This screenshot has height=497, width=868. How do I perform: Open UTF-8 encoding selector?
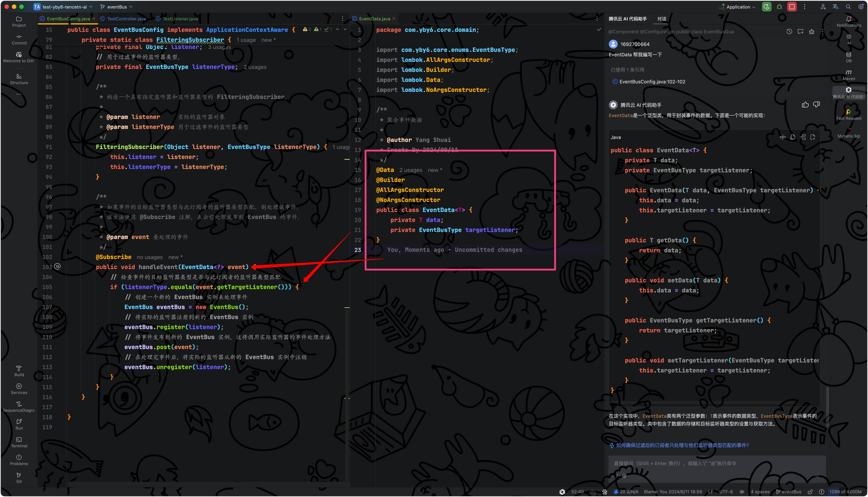tap(726, 492)
